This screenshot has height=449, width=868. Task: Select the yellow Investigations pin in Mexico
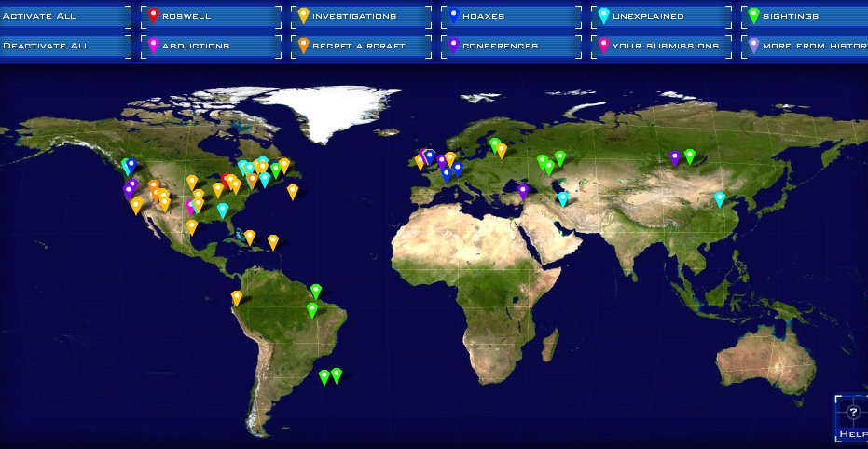[x=191, y=226]
